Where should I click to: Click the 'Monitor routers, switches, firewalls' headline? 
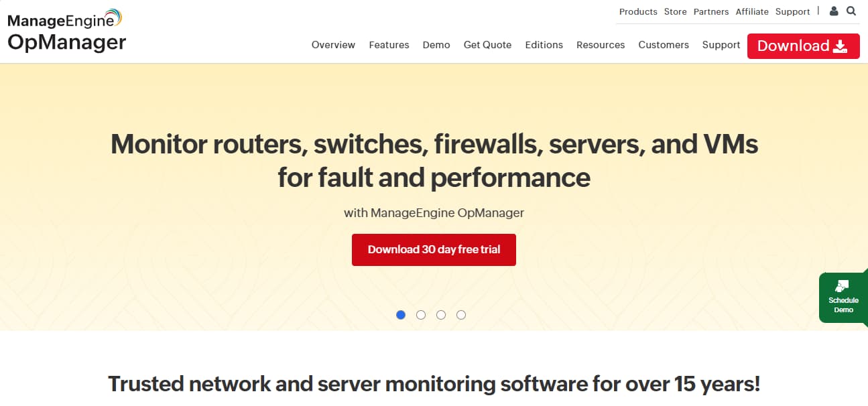coord(434,161)
